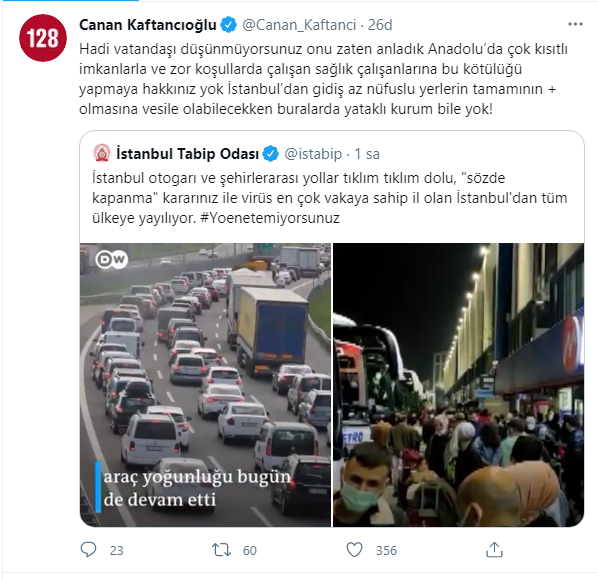Screen dimensions: 597x581
Task: Click the retweet arrows icon
Action: point(221,550)
